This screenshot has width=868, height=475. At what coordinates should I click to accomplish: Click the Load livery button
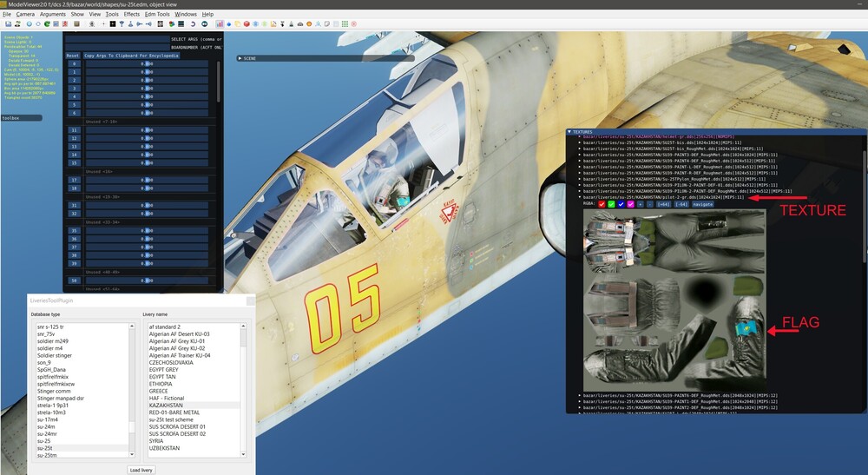[140, 469]
